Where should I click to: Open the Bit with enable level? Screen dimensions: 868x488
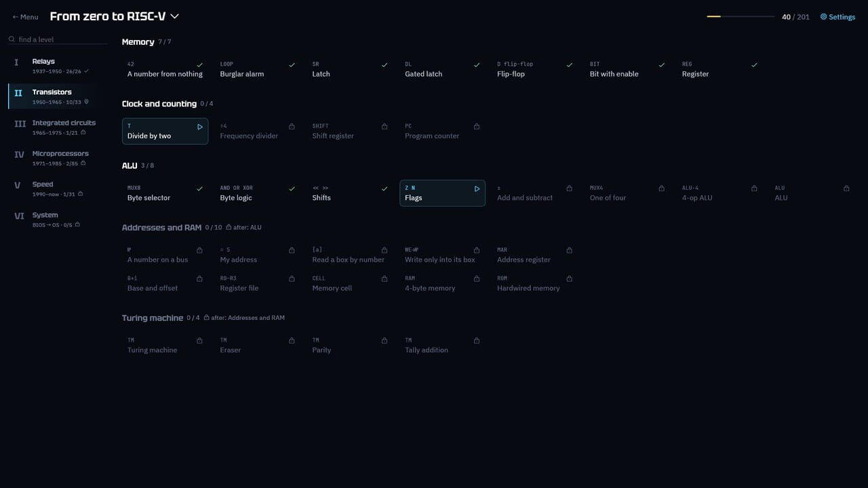point(627,70)
